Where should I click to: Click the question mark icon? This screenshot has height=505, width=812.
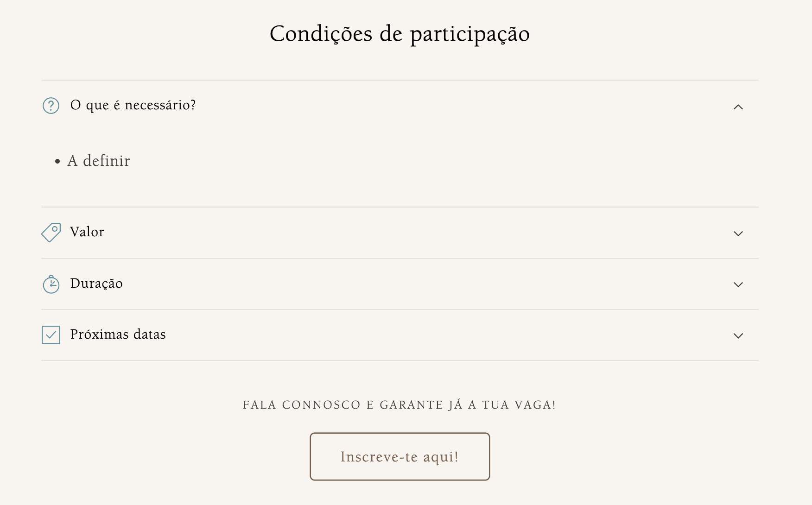tap(51, 106)
